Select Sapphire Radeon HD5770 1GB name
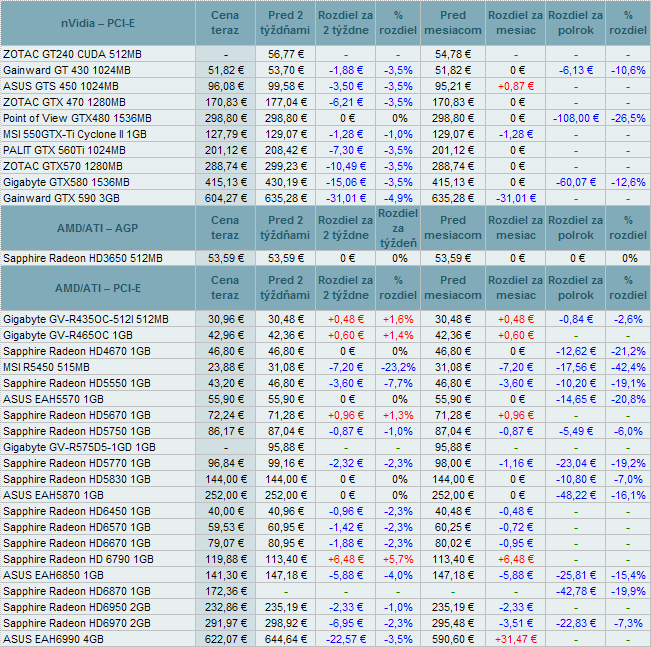Viewport: 651px width, 647px height. pos(77,463)
